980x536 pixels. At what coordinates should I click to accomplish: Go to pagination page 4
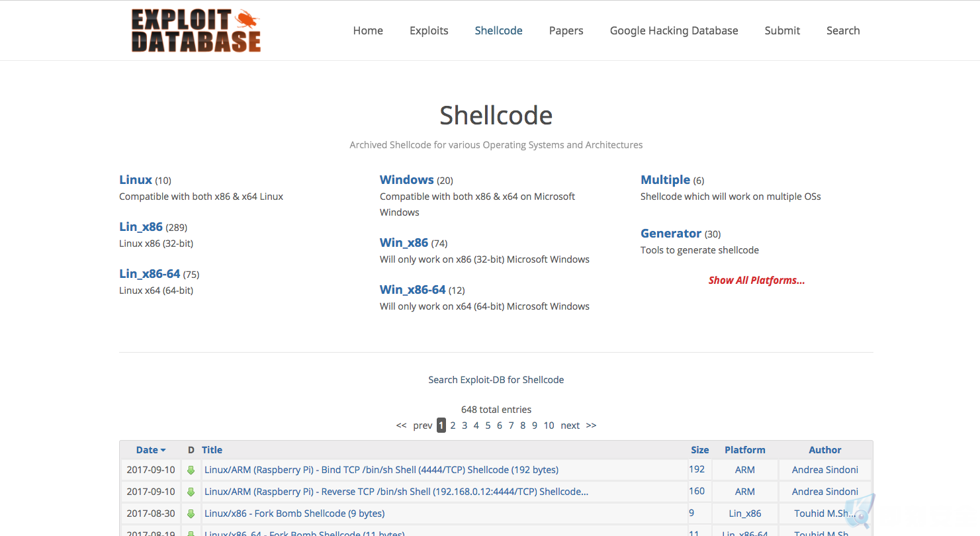476,425
